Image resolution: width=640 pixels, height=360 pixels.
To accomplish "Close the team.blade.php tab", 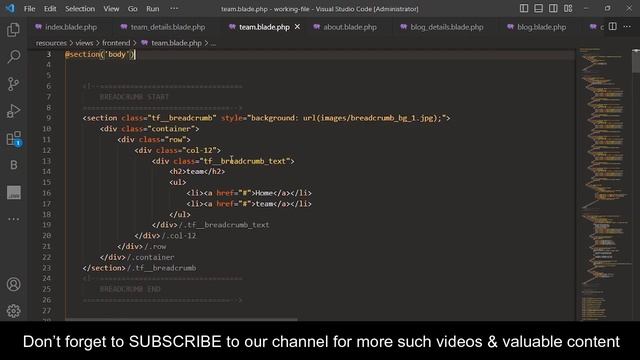I will 297,27.
